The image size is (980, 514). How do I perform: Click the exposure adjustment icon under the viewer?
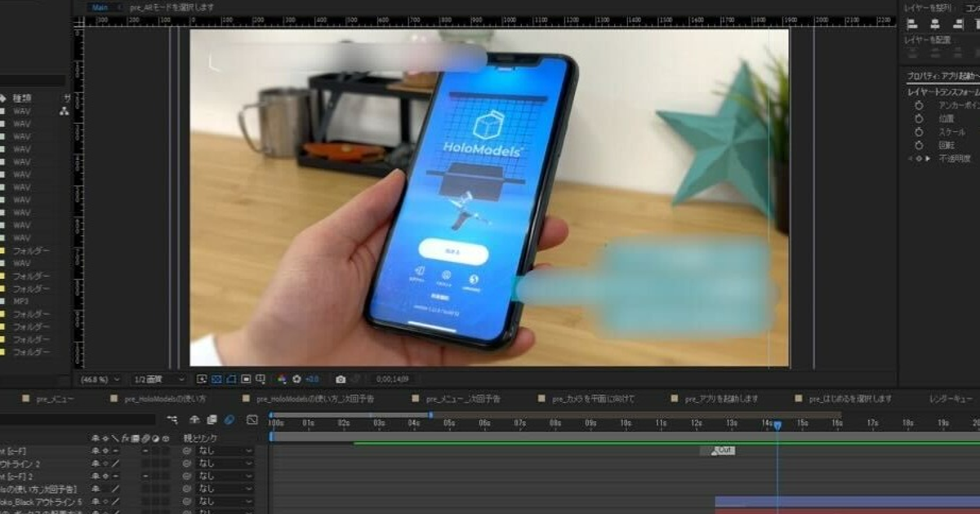[296, 379]
